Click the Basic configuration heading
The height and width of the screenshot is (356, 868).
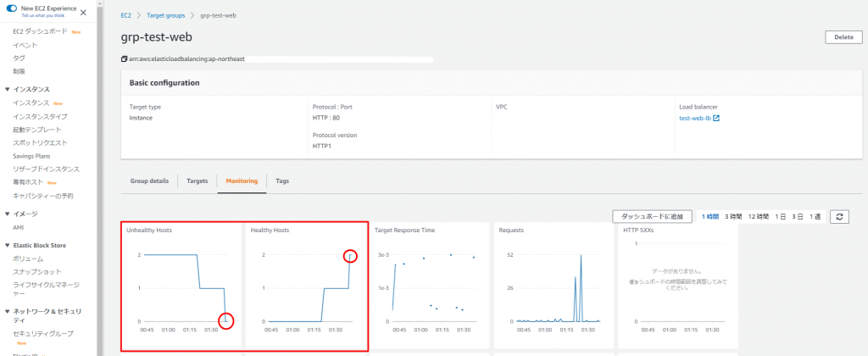point(164,83)
